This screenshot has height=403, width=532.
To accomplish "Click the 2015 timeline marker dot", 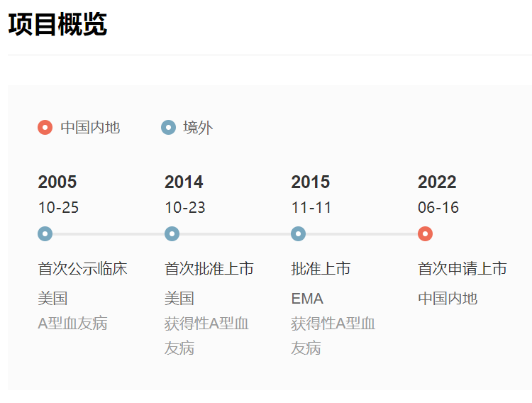I will [x=298, y=234].
